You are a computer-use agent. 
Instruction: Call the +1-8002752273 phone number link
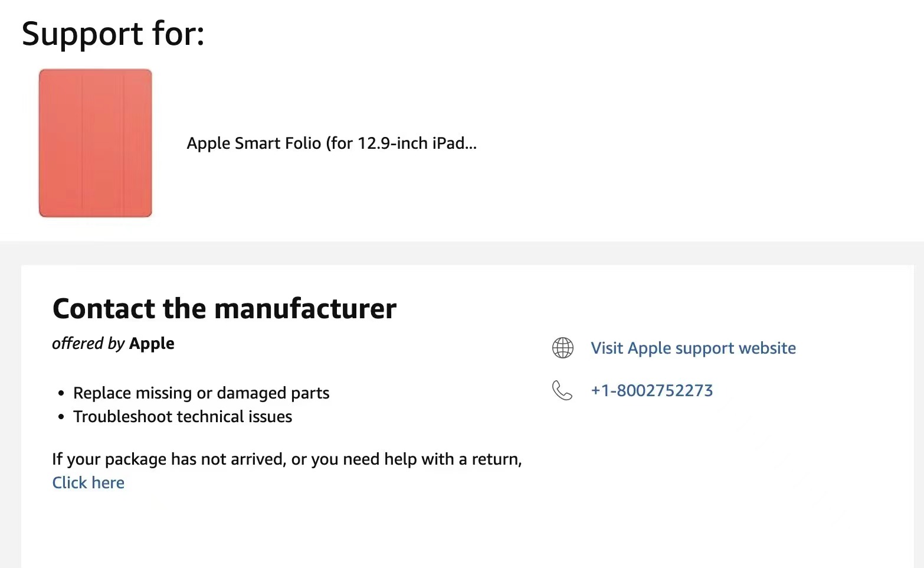click(652, 390)
